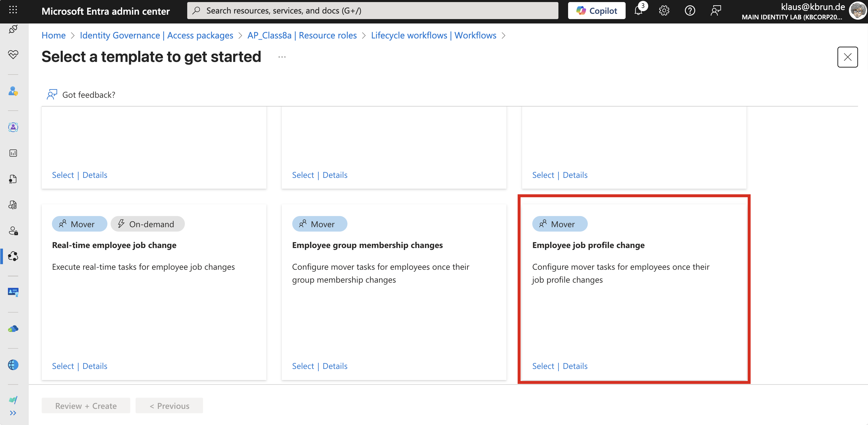
Task: Click the heart-shaped health icon in the sidebar
Action: tap(13, 55)
